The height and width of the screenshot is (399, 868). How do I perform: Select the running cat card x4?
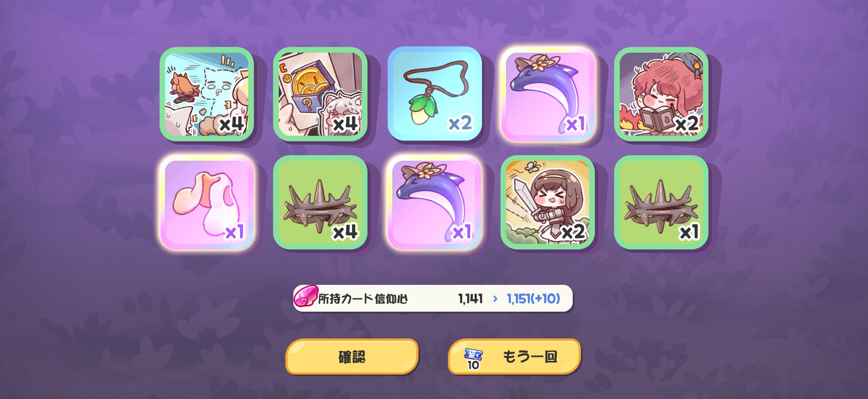tap(207, 94)
